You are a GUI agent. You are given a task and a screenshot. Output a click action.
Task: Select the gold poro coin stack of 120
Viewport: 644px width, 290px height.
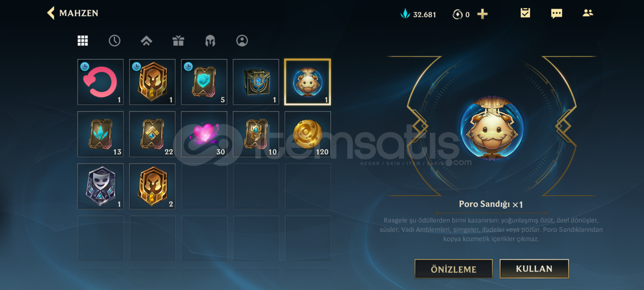click(x=308, y=134)
